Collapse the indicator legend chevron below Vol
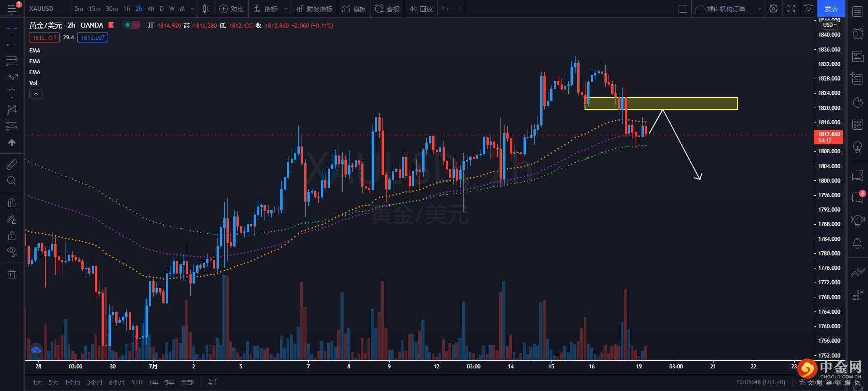This screenshot has height=391, width=868. [36, 94]
